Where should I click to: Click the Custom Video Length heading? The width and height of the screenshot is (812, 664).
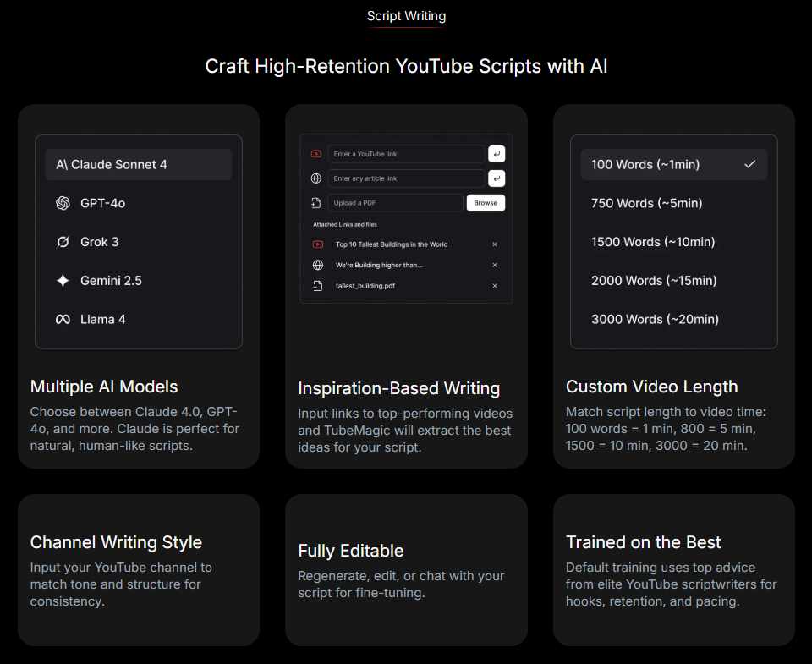click(x=651, y=387)
